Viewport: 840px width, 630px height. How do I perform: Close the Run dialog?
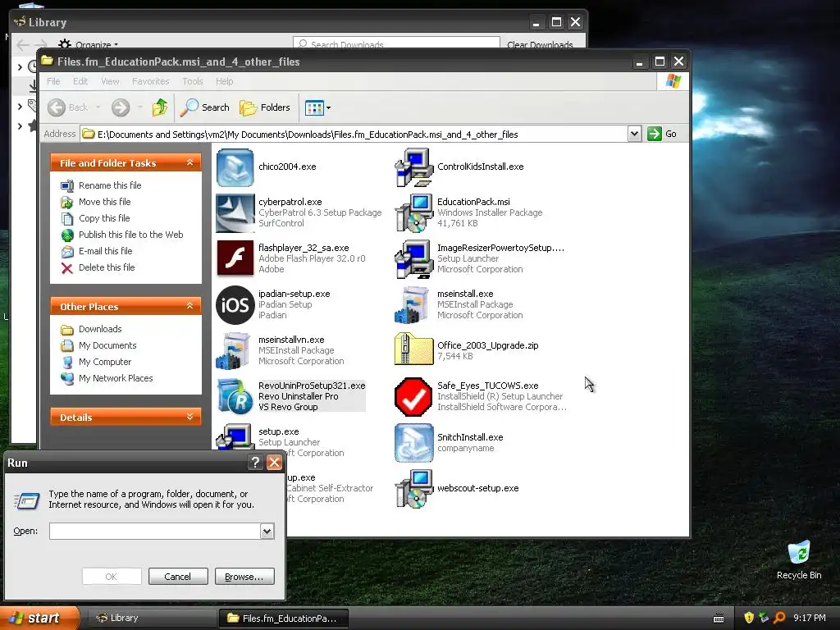[274, 463]
